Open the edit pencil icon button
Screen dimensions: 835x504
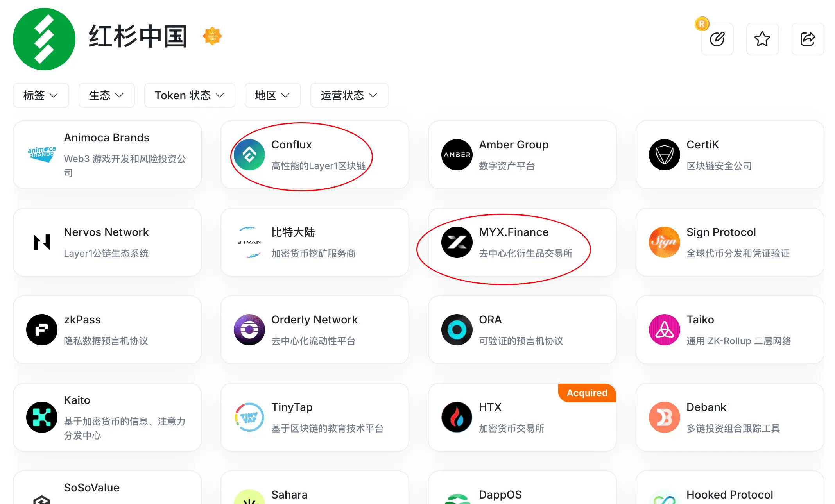tap(717, 39)
